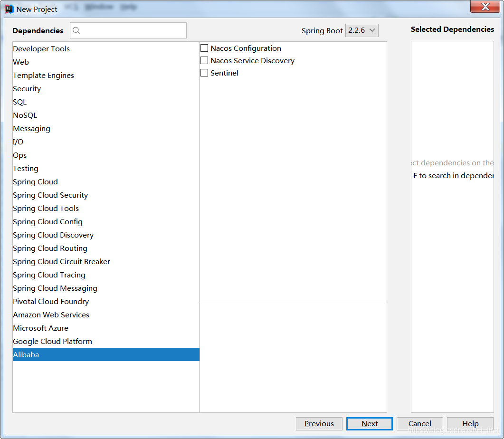This screenshot has height=439, width=504.
Task: Open Spring Cloud Discovery category
Action: click(106, 235)
